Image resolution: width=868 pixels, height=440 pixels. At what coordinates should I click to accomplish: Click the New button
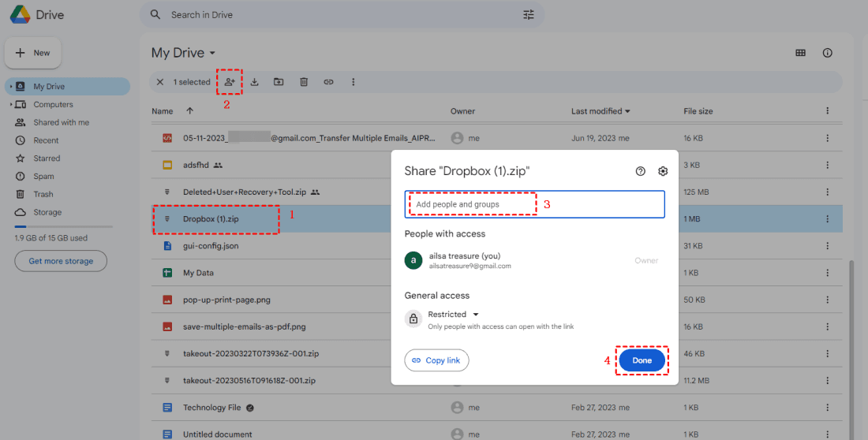point(33,53)
